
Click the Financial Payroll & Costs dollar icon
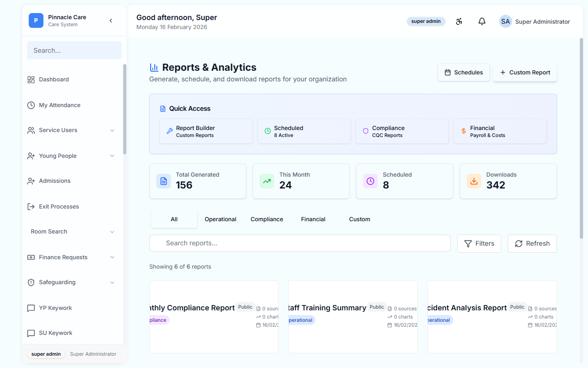click(463, 131)
